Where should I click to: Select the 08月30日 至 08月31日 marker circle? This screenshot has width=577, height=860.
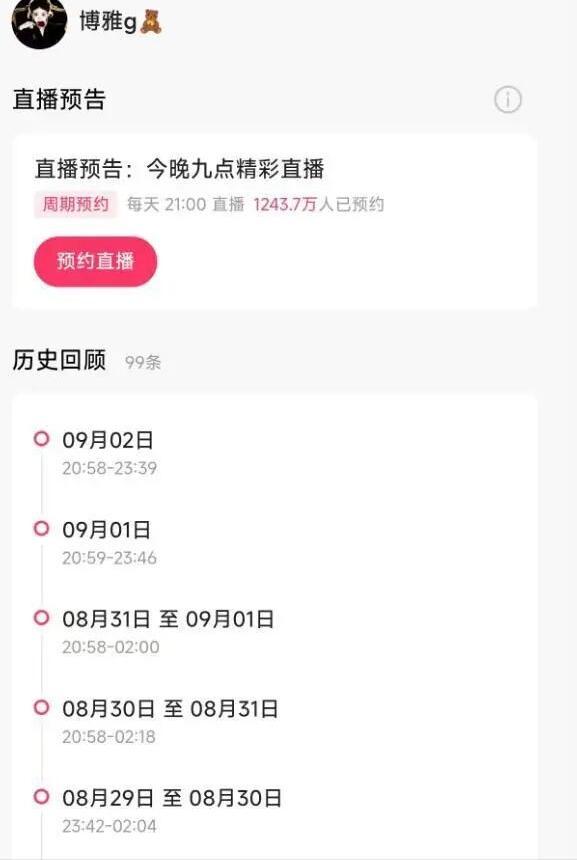(42, 707)
